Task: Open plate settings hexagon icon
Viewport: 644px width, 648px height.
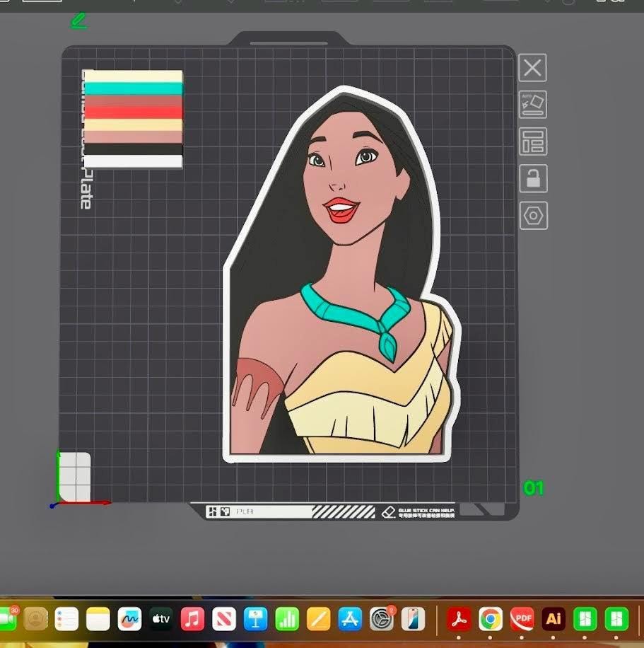Action: (x=533, y=215)
